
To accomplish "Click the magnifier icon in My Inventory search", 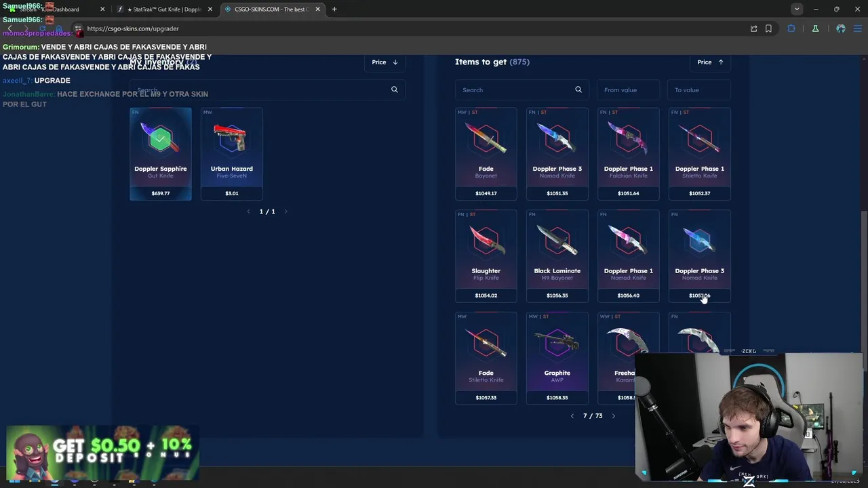I will (395, 89).
